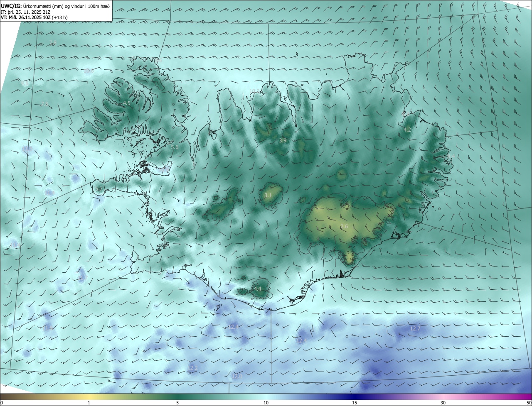Click the initial time line 'IT: þri. 25. 11. 2025 21Z'
Viewport: 532px width, 406px height.
(x=26, y=12)
